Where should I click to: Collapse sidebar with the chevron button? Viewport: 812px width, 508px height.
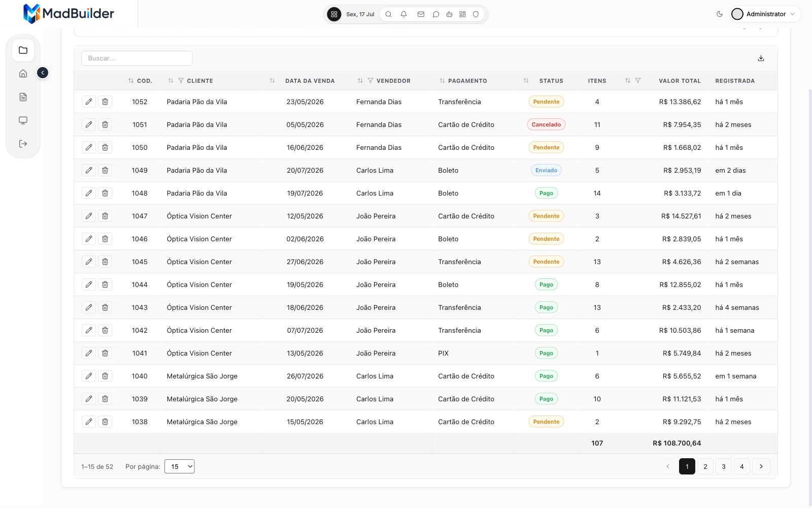(43, 73)
